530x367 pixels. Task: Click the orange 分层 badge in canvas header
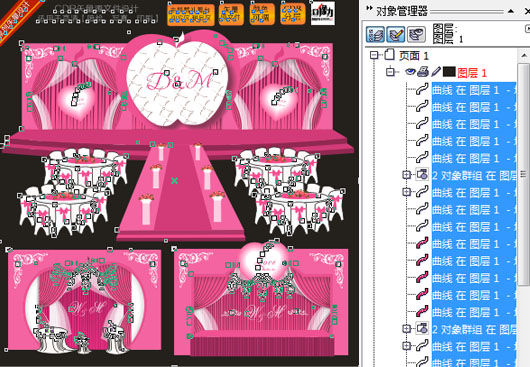(x=293, y=14)
